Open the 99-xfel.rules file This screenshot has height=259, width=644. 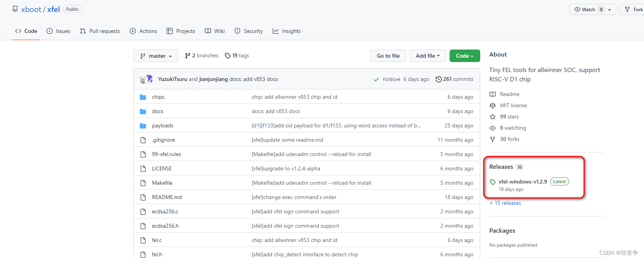[167, 154]
